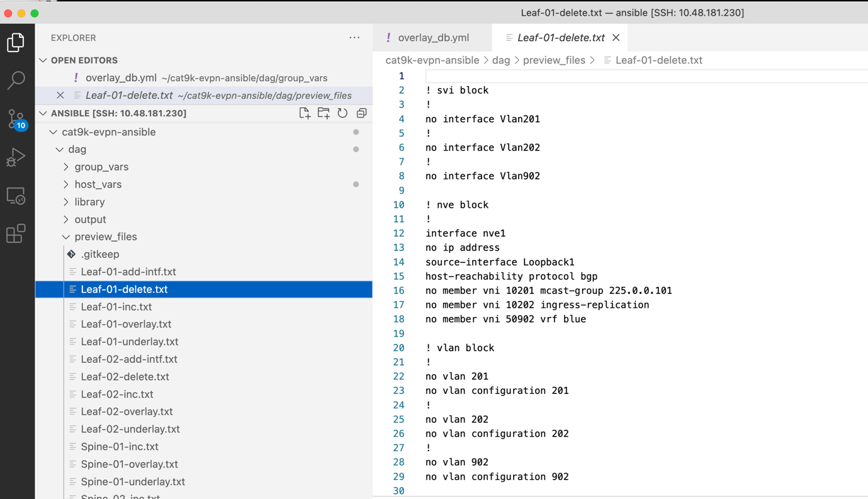Click the '! vlan block' comment line
This screenshot has width=868, height=499.
(x=460, y=348)
